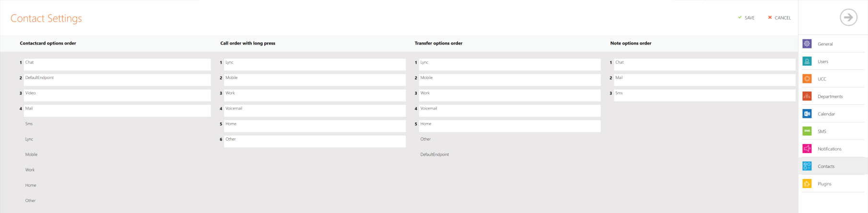868x213 pixels.
Task: Select Mail in Note options order
Action: [x=704, y=79]
